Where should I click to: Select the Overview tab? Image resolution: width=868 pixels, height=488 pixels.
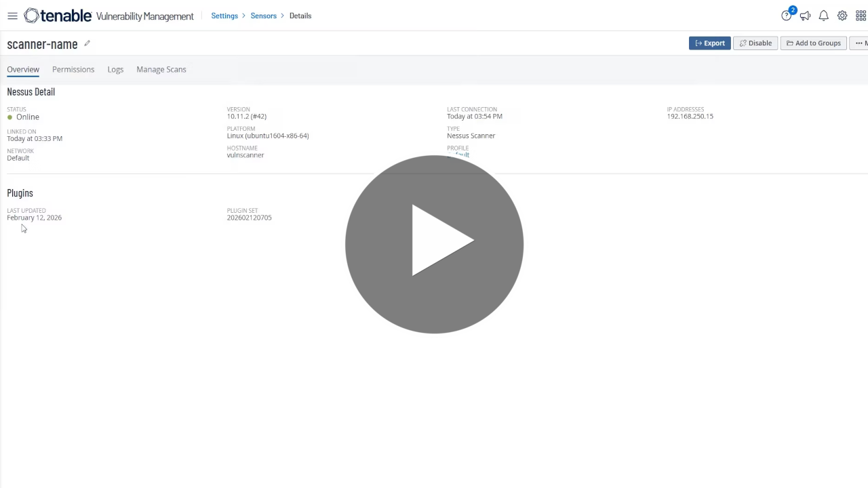23,69
